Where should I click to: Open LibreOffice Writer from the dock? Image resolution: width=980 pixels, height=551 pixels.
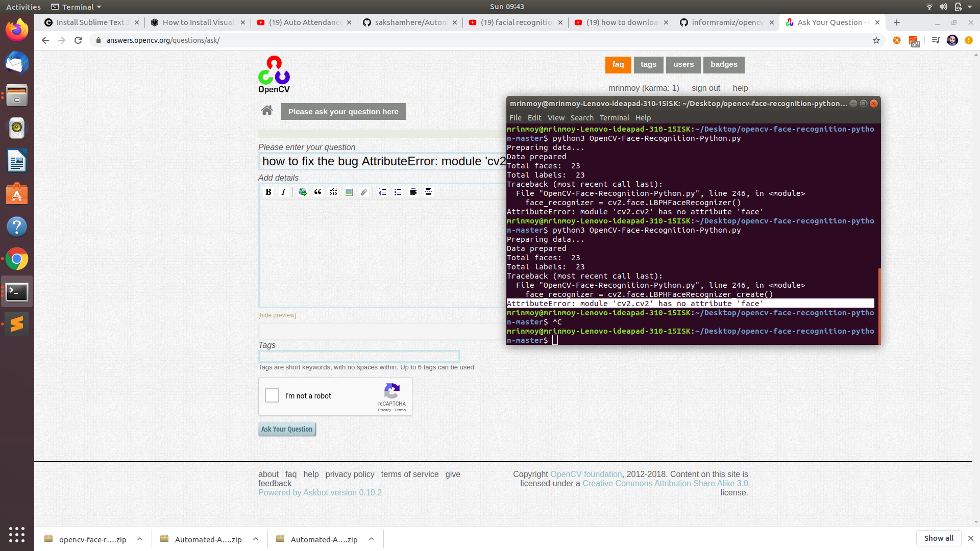click(17, 161)
